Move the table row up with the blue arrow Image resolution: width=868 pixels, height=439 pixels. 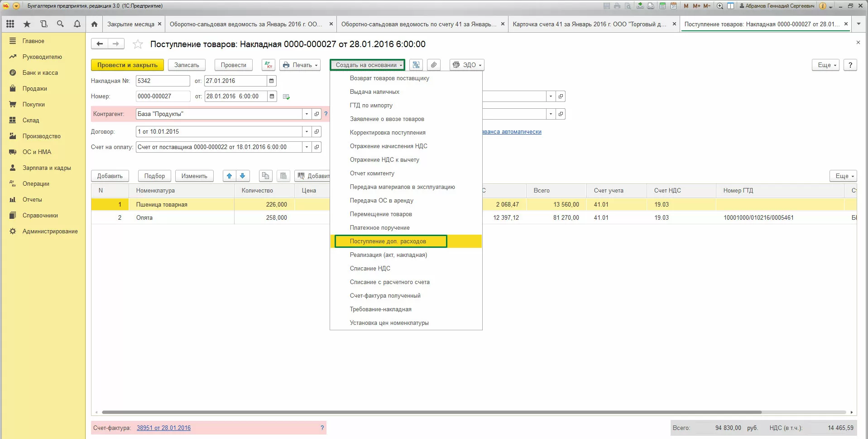coord(230,176)
